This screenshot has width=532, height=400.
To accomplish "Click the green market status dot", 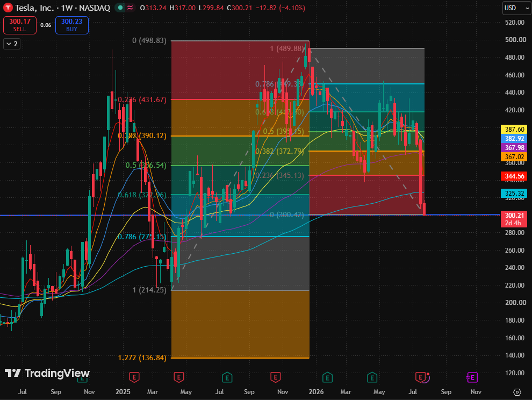I will coord(120,8).
